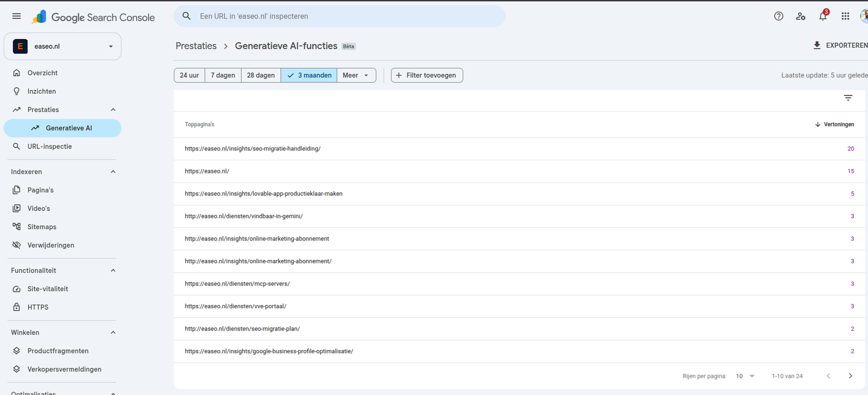Viewport: 868px width, 395px height.
Task: Click the Filter toevoegen button
Action: tap(427, 75)
